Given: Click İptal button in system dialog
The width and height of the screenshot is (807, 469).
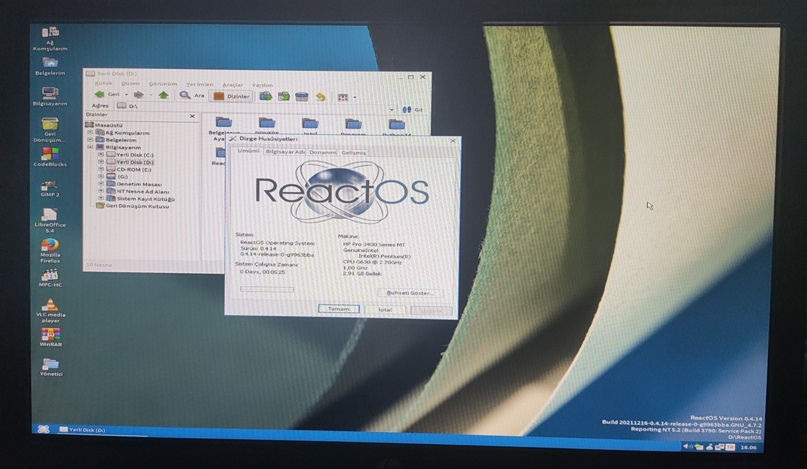Looking at the screenshot, I should (385, 310).
